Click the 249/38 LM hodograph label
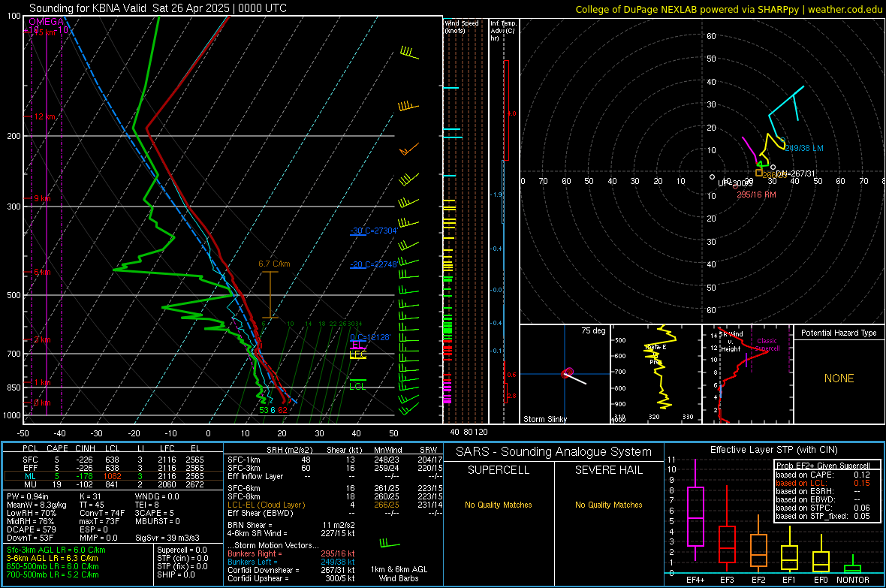The width and height of the screenshot is (886, 588). coord(804,148)
